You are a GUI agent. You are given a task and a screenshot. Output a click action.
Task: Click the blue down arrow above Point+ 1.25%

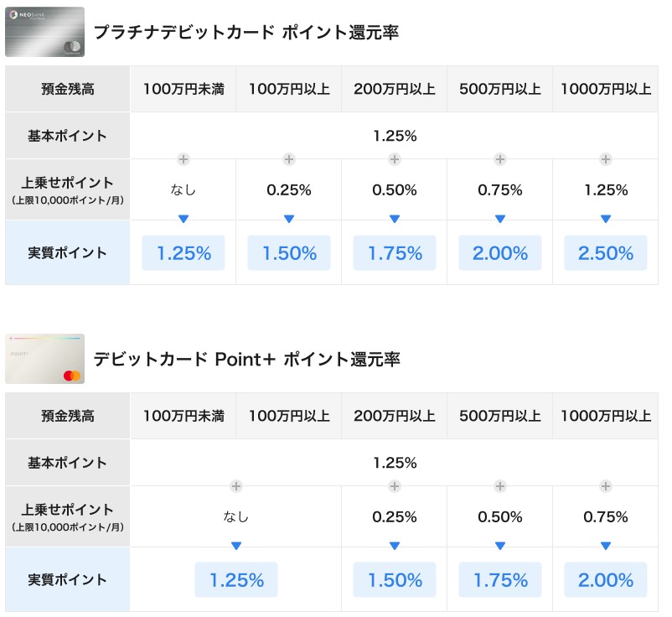click(x=236, y=546)
